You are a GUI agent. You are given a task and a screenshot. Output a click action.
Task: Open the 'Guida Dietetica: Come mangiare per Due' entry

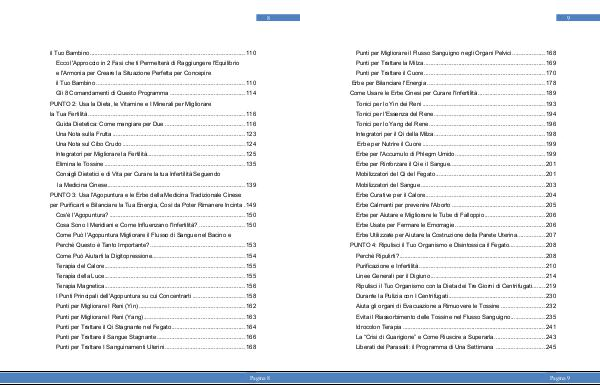156,124
